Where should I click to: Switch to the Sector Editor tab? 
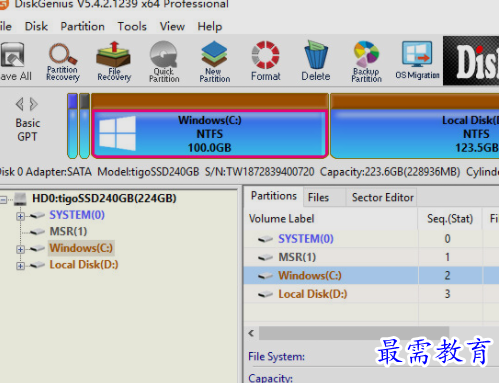[383, 198]
